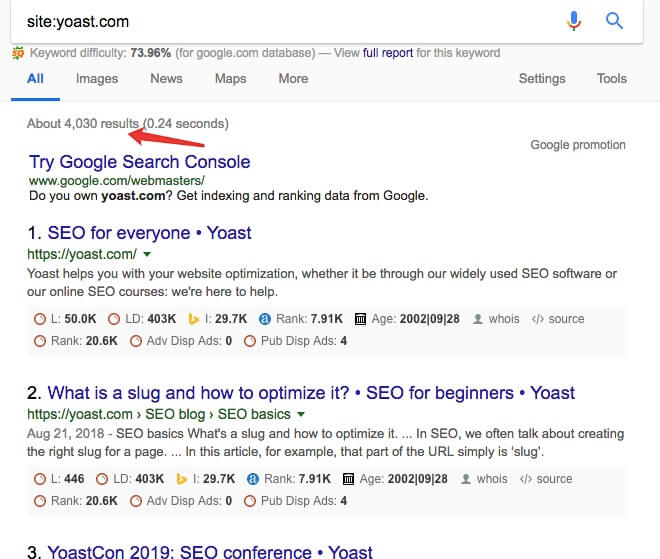Screen dimensions: 660x559
Task: Switch to the Images tab
Action: [97, 79]
